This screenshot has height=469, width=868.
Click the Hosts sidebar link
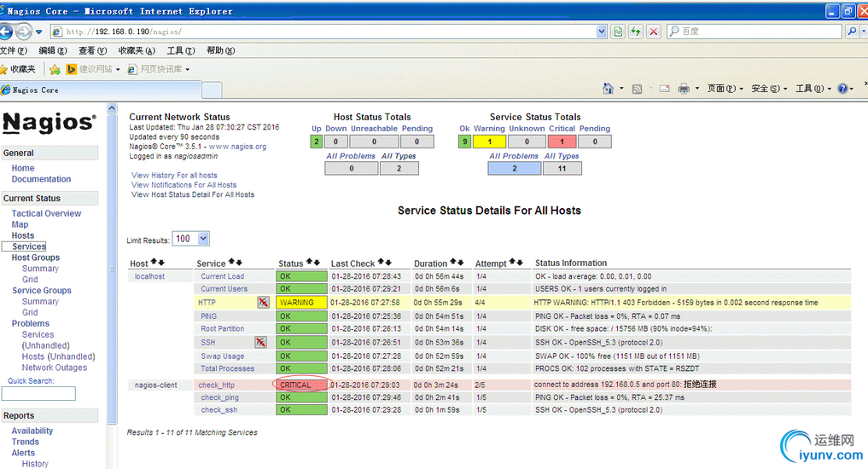[x=23, y=235]
